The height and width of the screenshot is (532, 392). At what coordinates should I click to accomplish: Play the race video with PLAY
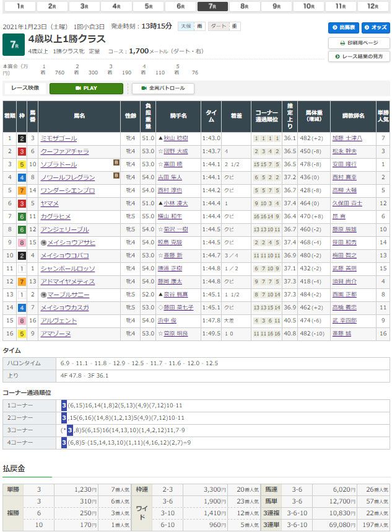click(86, 88)
